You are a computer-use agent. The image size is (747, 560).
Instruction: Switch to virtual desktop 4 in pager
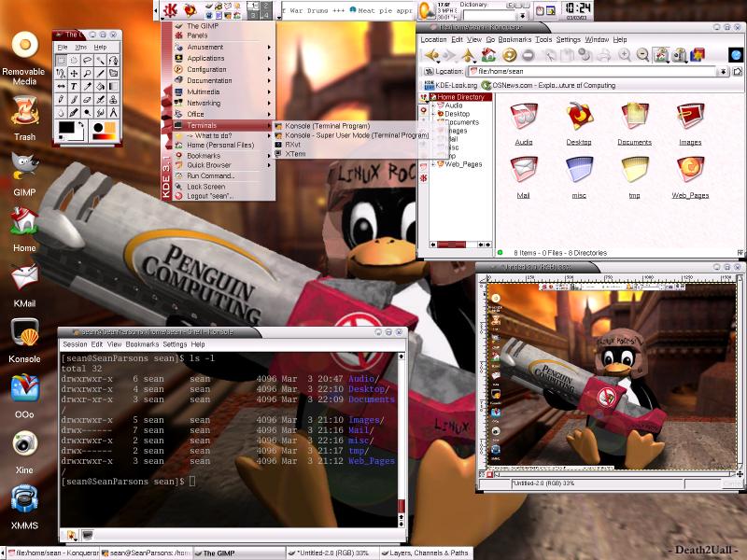click(x=265, y=15)
